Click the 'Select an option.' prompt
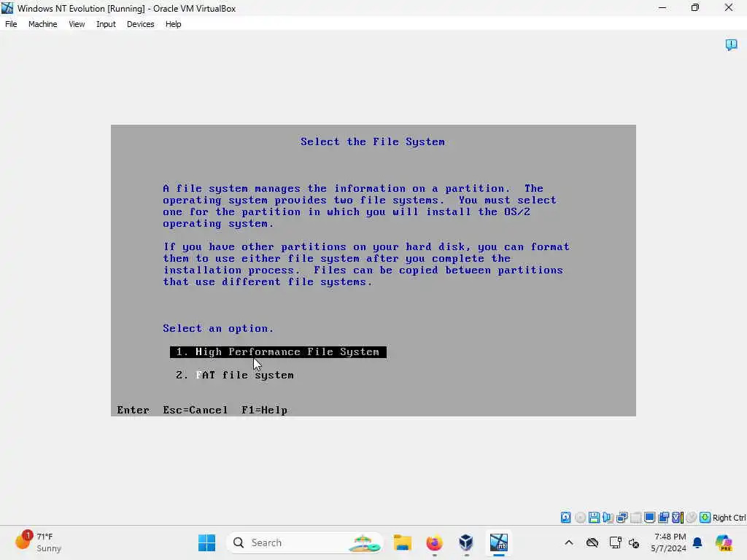Screen dimensions: 747x560 (x=218, y=329)
